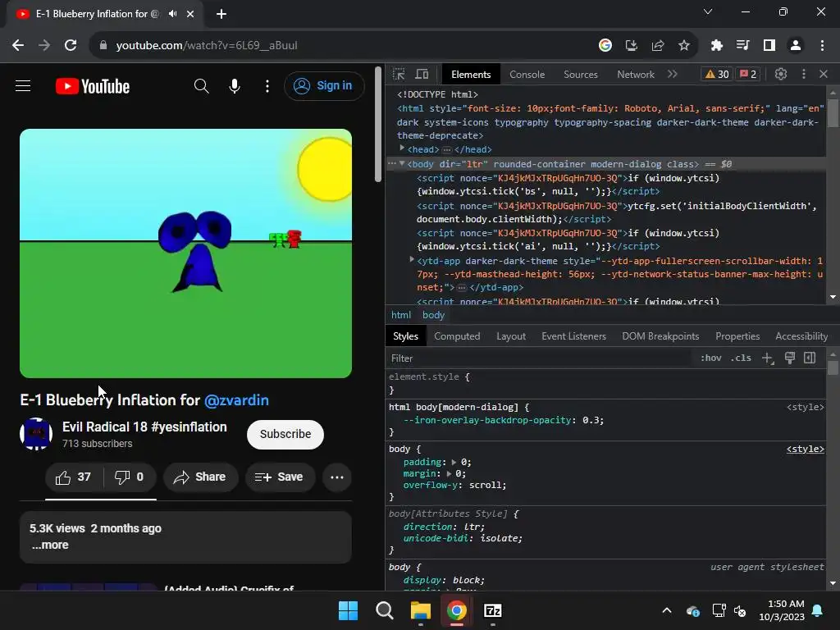Toggle :hov element state panel

[711, 358]
